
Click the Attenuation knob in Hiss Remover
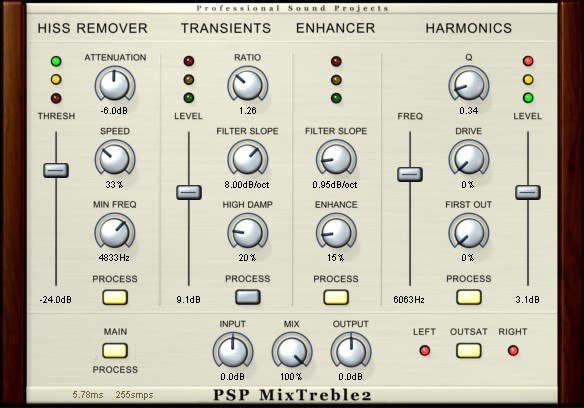point(115,85)
